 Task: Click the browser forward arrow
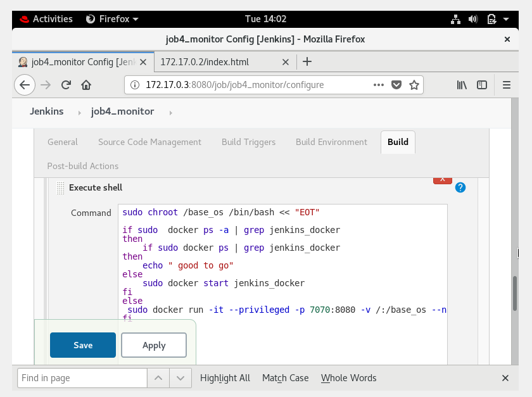(46, 85)
